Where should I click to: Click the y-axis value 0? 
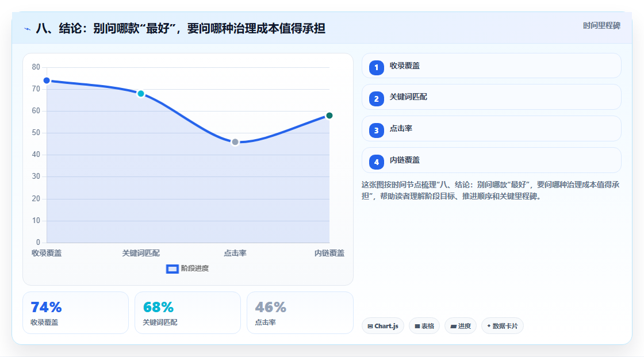[38, 243]
